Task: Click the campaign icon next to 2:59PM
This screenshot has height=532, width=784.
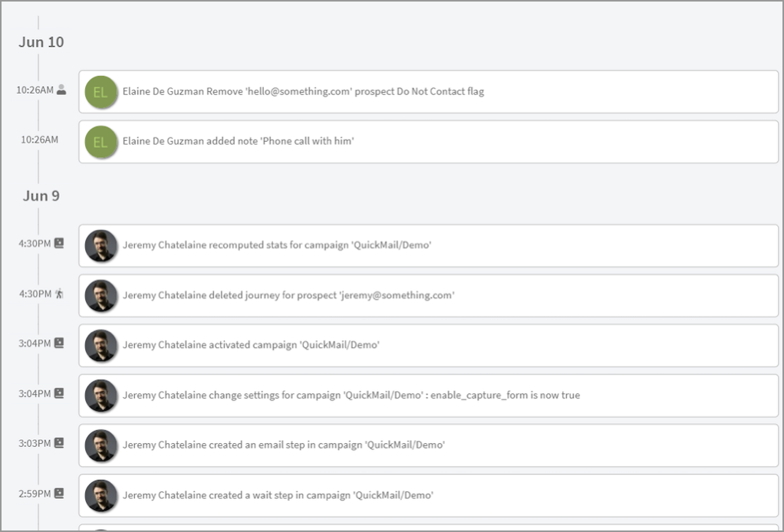Action: [x=59, y=494]
